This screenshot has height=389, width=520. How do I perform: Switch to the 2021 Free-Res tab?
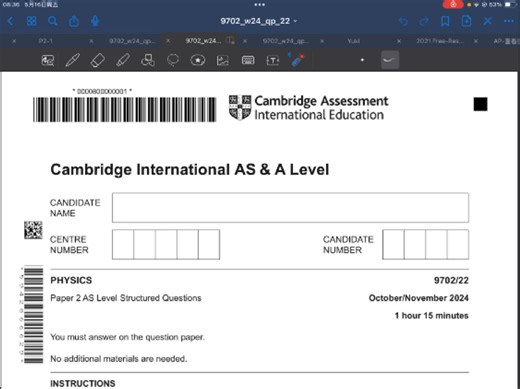(x=440, y=41)
